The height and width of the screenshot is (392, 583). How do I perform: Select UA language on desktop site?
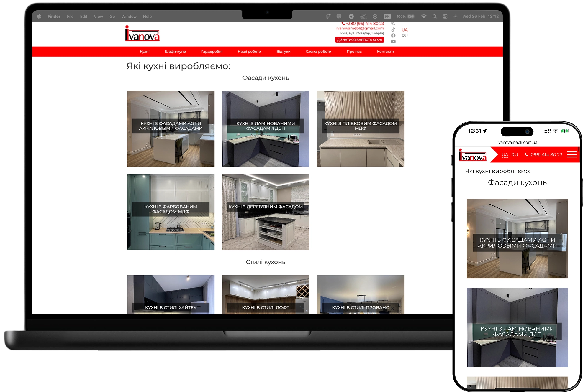coord(405,30)
